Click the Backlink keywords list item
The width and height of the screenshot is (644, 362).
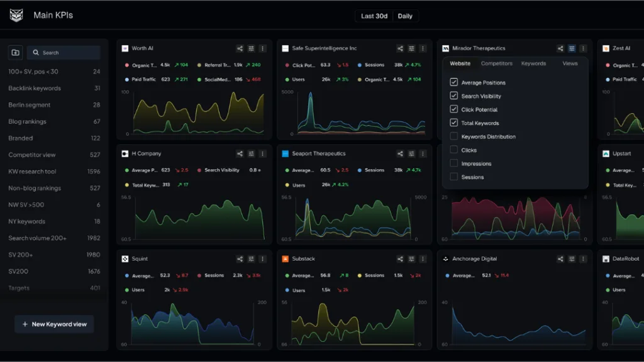(54, 88)
